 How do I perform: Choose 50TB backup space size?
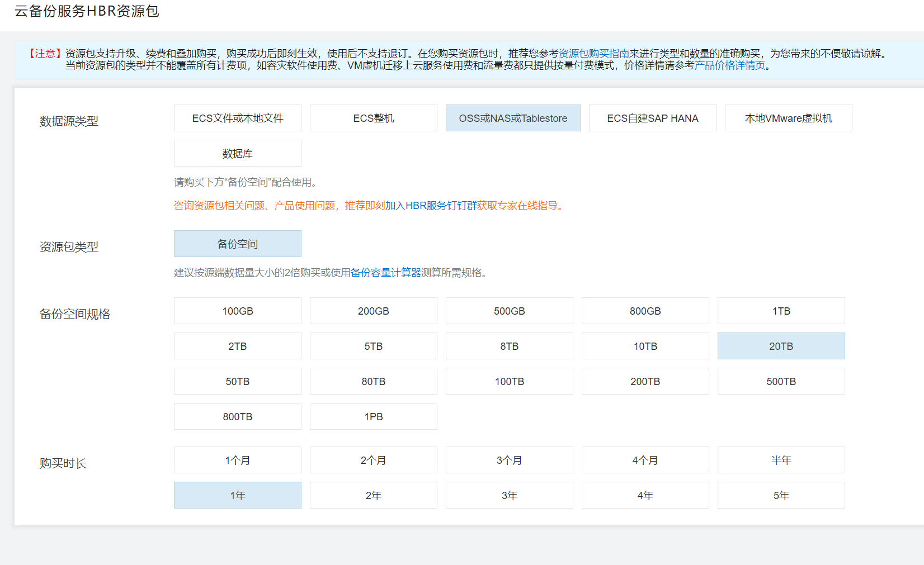coord(238,381)
